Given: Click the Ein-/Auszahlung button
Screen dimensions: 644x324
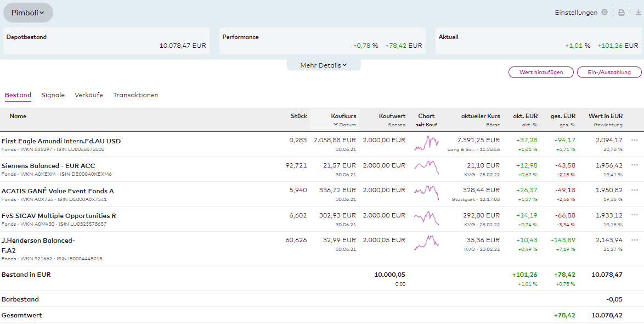Looking at the screenshot, I should pos(609,72).
